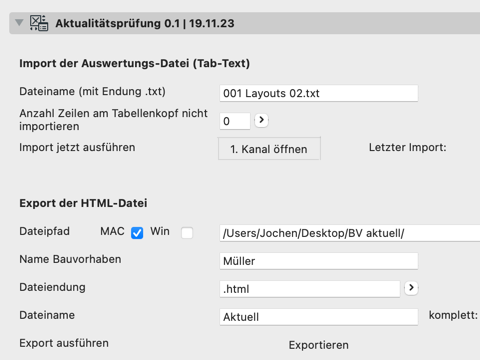The height and width of the screenshot is (360, 480).
Task: Click the file path field /Users/Jochen/Desktop/BV aktuell/
Action: tap(350, 233)
